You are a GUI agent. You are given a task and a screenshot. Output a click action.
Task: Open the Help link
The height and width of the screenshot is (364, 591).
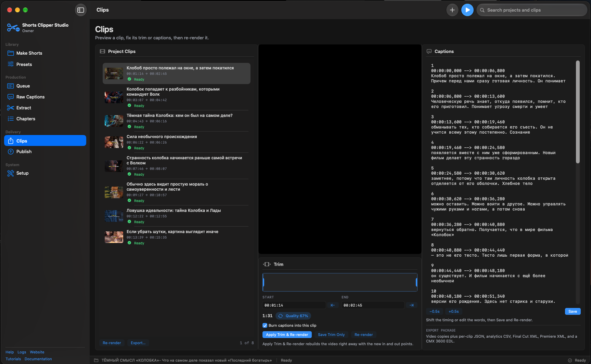click(10, 352)
